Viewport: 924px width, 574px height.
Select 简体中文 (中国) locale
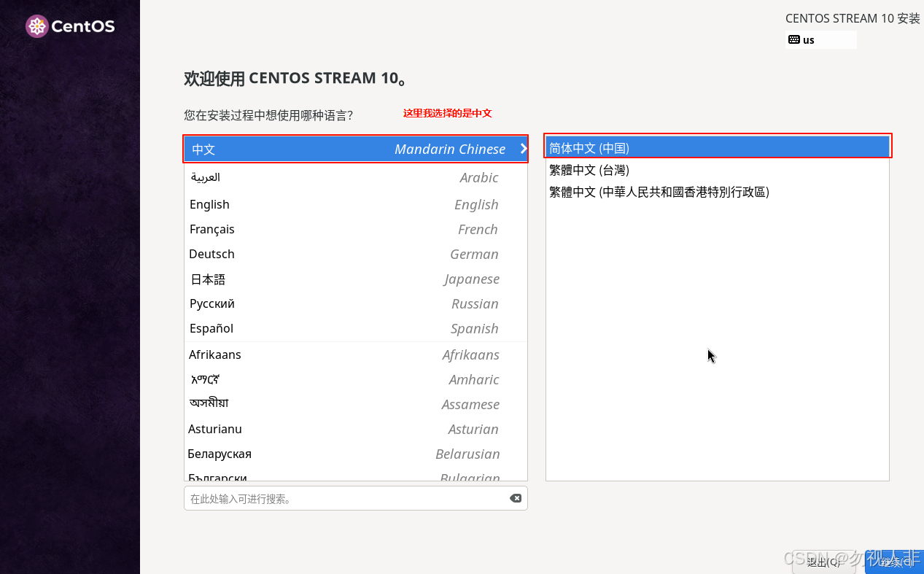pos(718,147)
